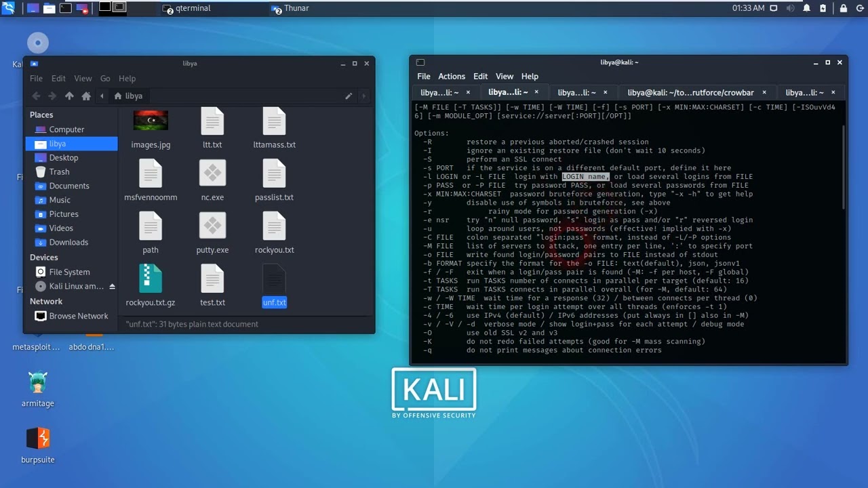
Task: Open the power manager battery icon
Action: click(x=824, y=8)
